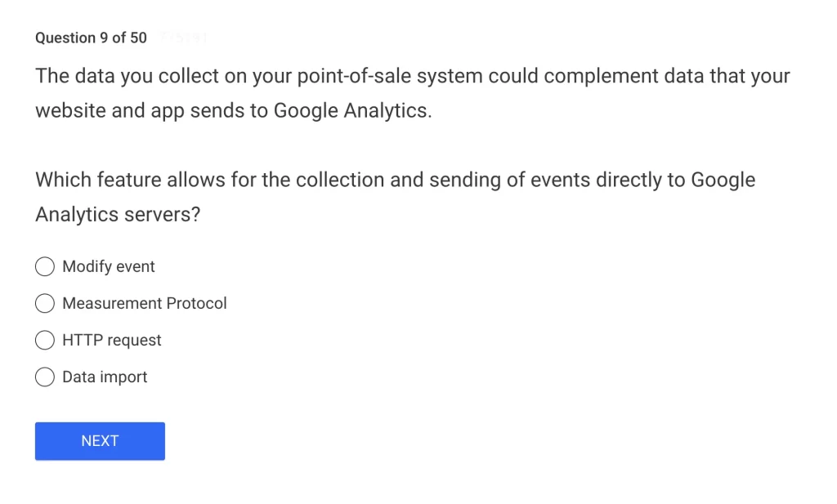The width and height of the screenshot is (837, 504).
Task: Click the "Measurement Protocol" answer label
Action: [x=145, y=303]
